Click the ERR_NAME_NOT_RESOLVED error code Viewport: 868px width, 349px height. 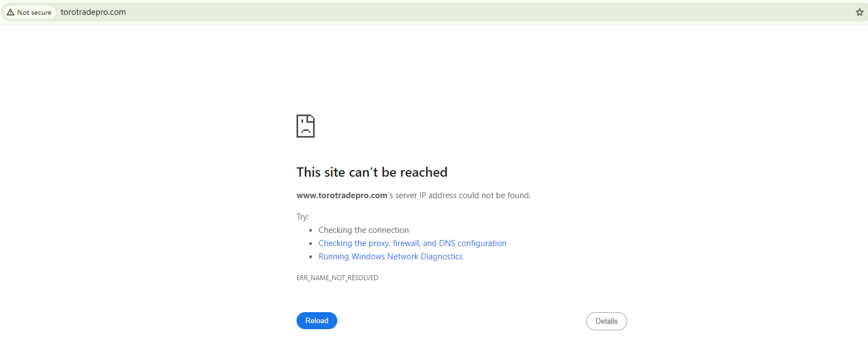(x=337, y=278)
